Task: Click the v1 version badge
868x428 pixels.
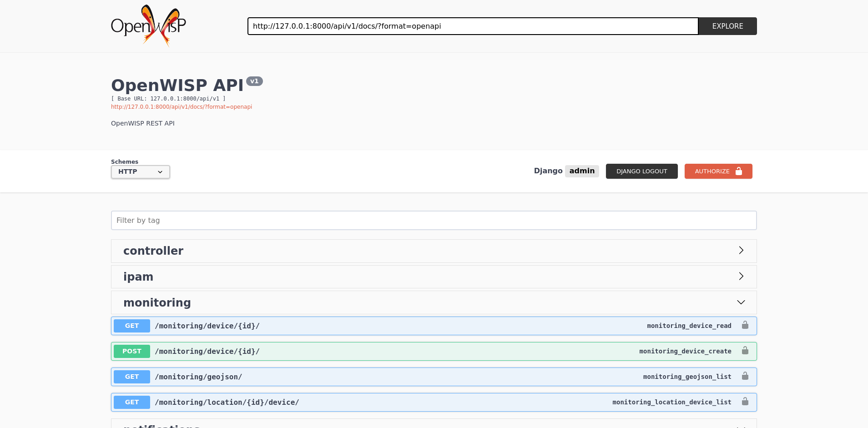Action: click(254, 81)
